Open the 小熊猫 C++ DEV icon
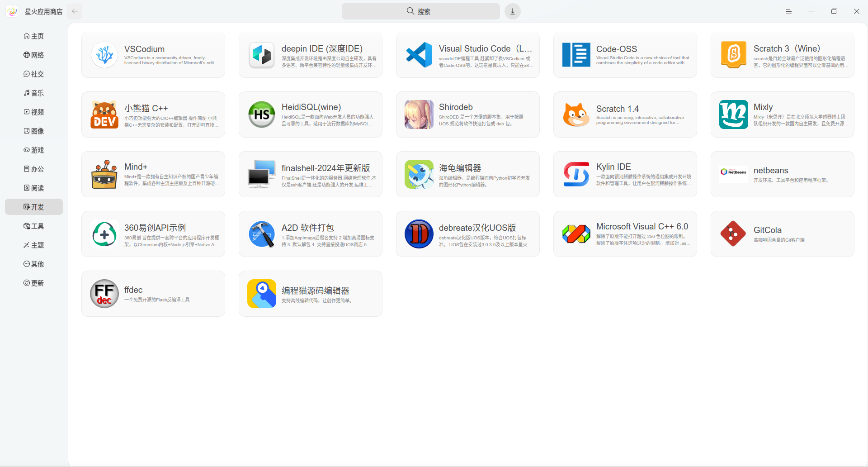Viewport: 868px width, 467px height. (104, 114)
